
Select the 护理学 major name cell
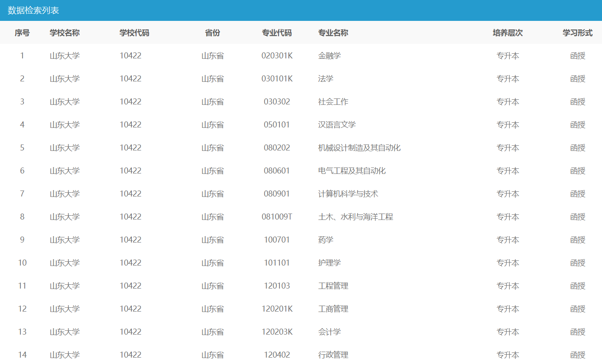tap(329, 263)
